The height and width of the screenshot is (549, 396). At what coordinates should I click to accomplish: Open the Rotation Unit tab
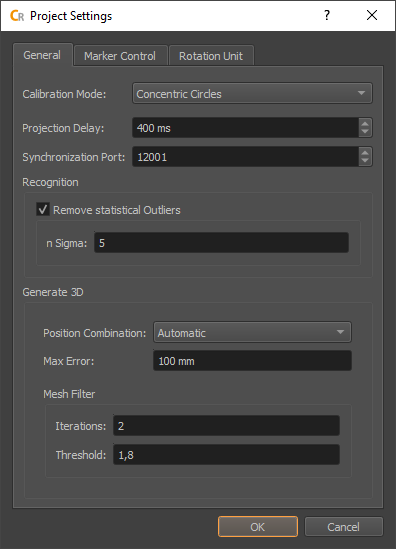pos(211,56)
